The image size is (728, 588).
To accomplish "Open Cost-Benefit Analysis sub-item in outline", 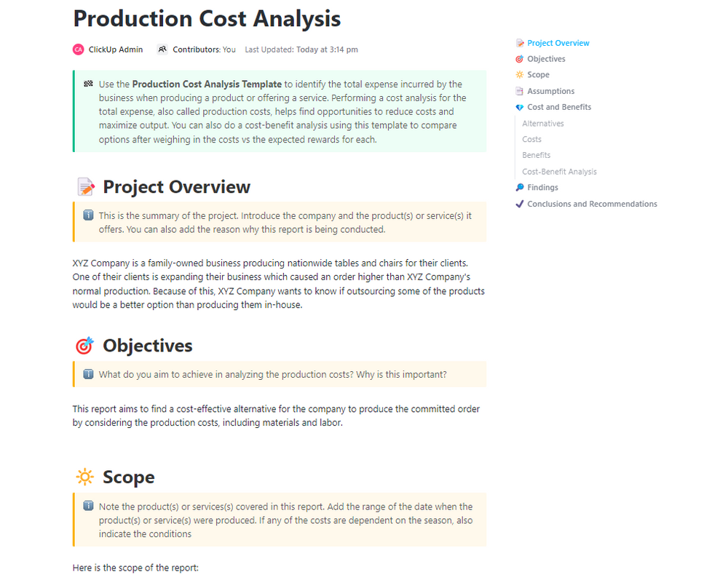I will point(559,172).
